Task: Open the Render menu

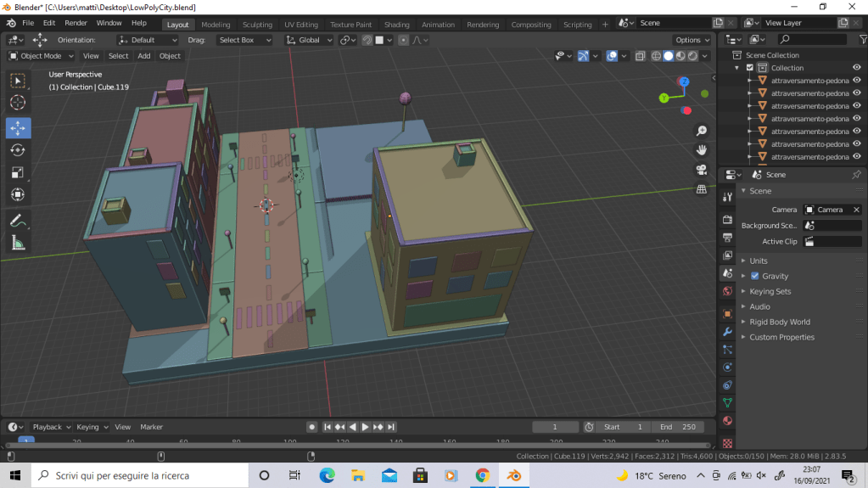Action: pyautogui.click(x=76, y=23)
